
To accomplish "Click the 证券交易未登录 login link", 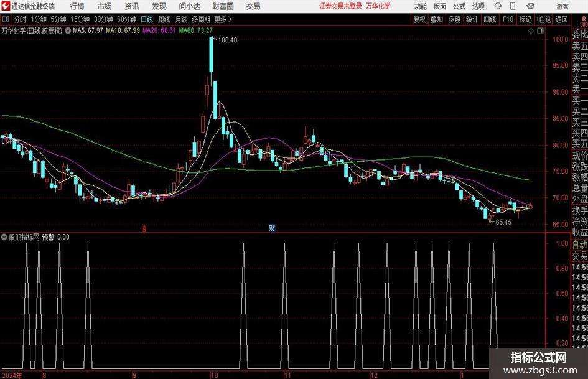I will click(x=341, y=6).
